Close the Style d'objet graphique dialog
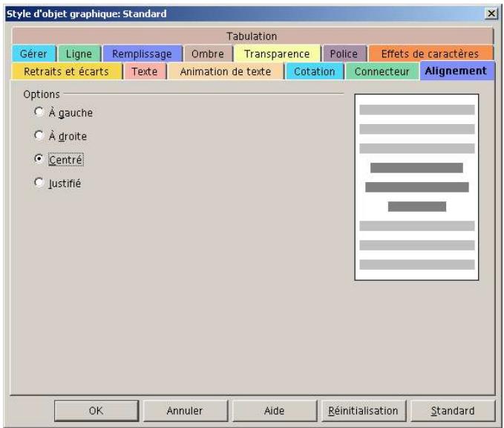504x428 pixels. click(491, 13)
